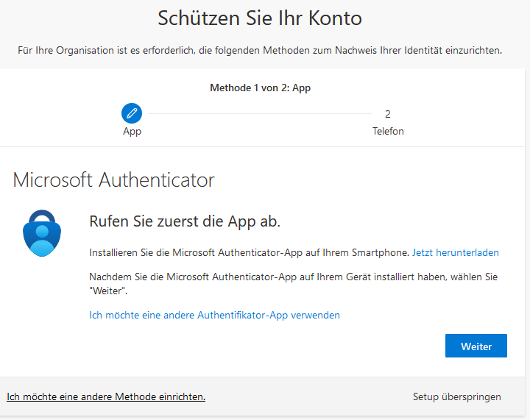Click the "App" label under the pencil
Viewport: 530px width, 420px height.
[132, 132]
